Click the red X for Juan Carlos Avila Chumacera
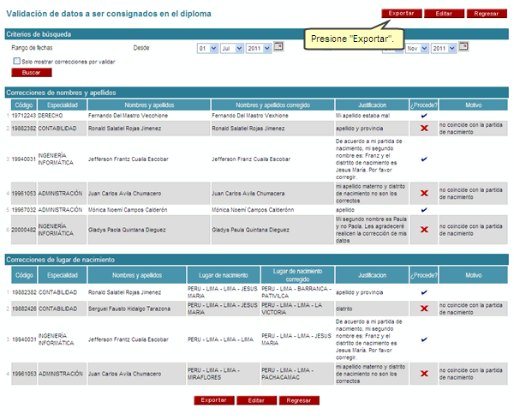This screenshot has width=514, height=420. point(424,193)
